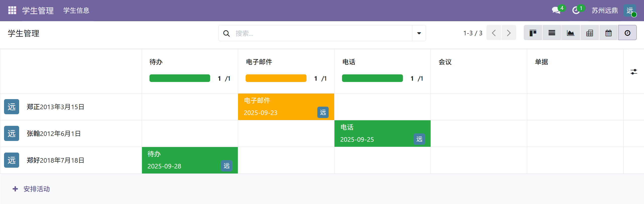Open the conversations messages icon

click(556, 10)
